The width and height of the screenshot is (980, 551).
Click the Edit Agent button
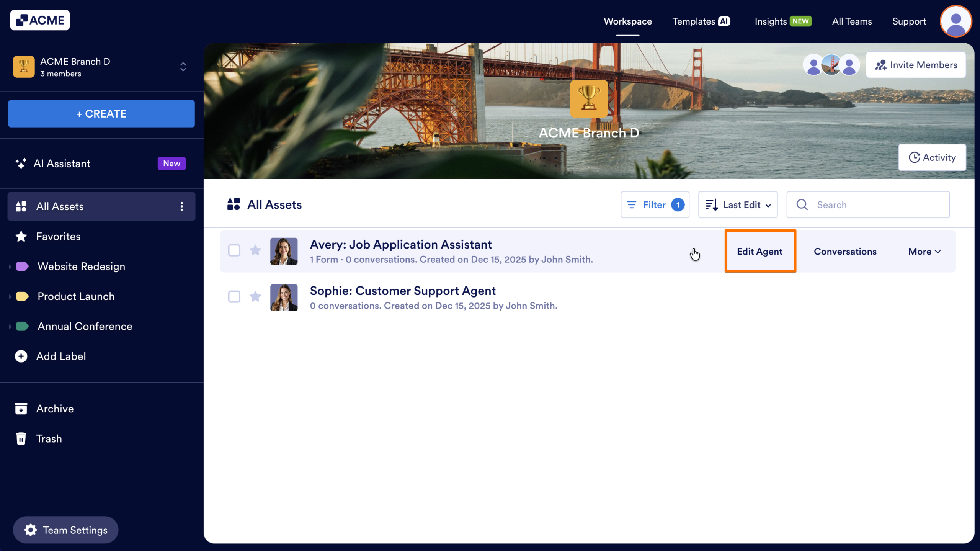click(x=760, y=251)
